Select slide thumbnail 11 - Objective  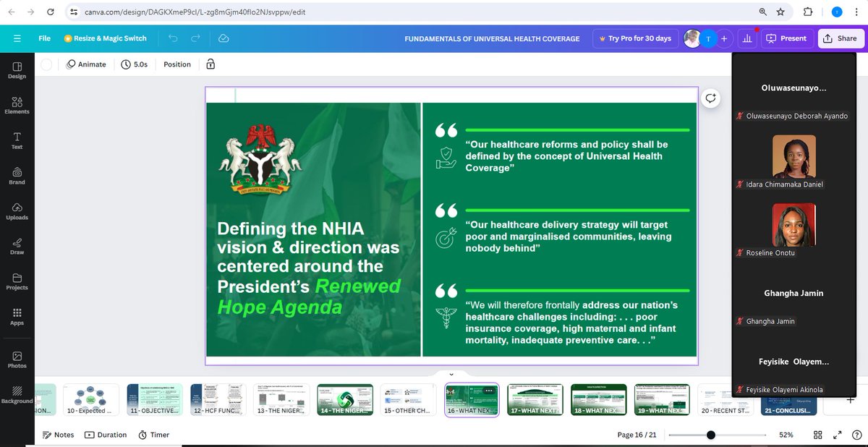(x=154, y=399)
